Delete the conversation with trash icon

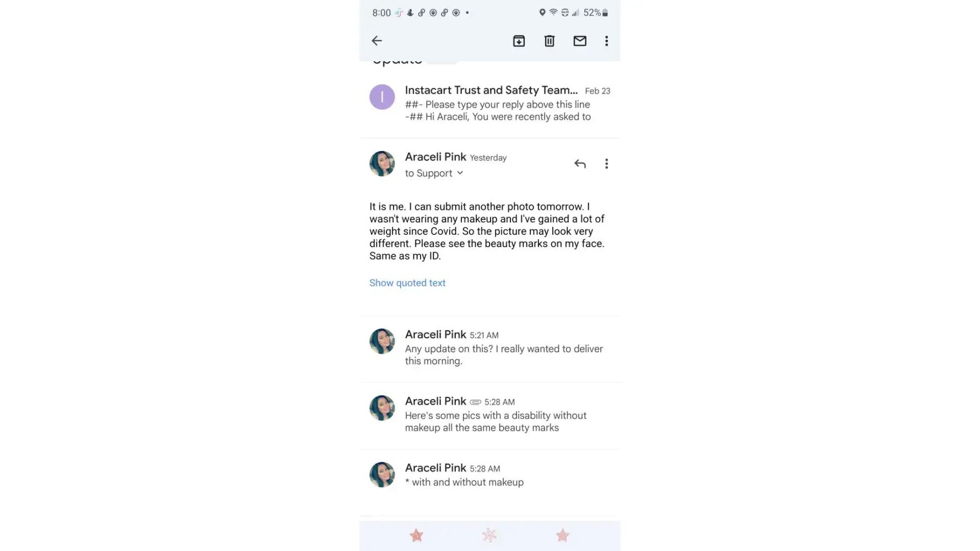[550, 41]
